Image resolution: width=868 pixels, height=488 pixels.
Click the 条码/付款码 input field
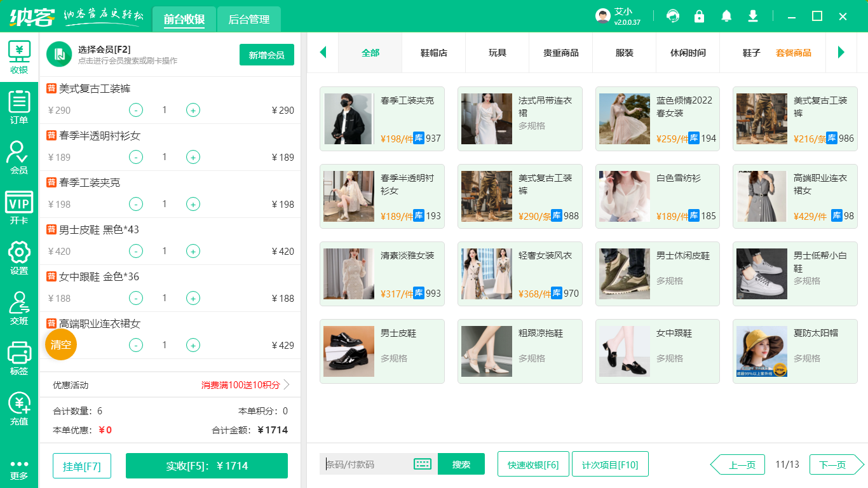pyautogui.click(x=367, y=464)
